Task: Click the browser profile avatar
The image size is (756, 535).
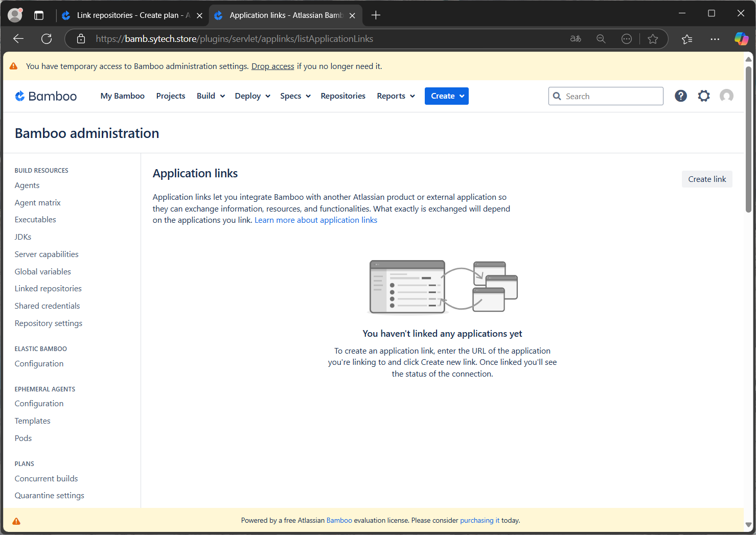Action: [15, 15]
